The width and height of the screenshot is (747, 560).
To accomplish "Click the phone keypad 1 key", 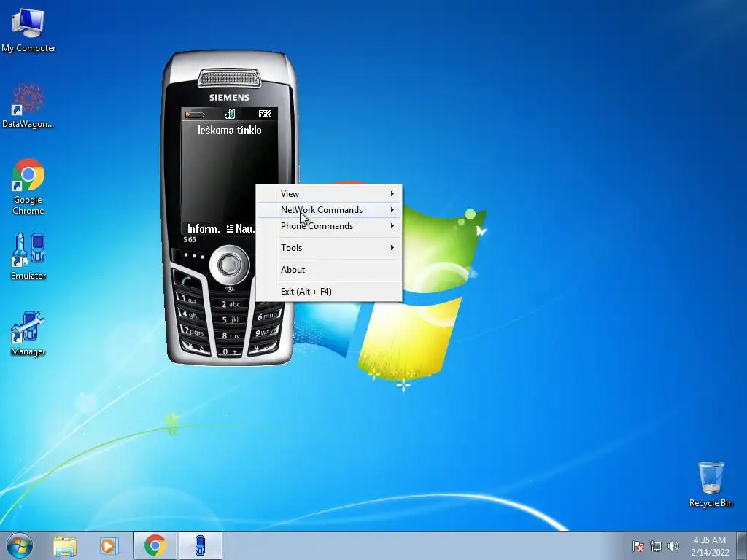I will pos(188,298).
